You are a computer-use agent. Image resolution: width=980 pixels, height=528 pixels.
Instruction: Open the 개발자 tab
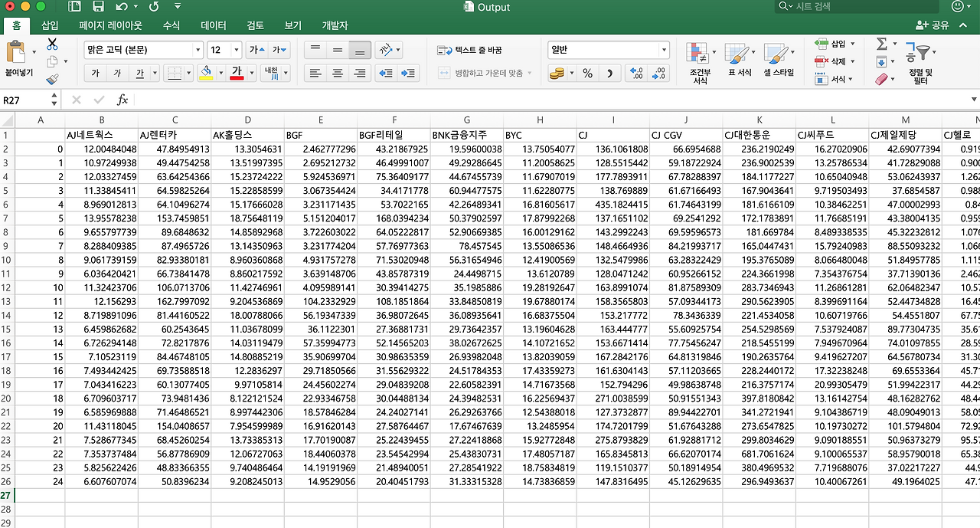[335, 25]
